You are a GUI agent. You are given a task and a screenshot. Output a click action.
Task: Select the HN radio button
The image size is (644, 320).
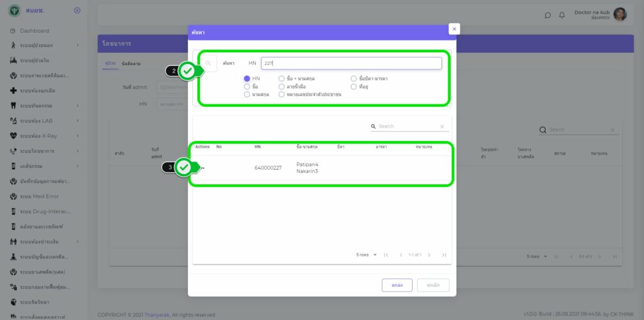coord(247,79)
